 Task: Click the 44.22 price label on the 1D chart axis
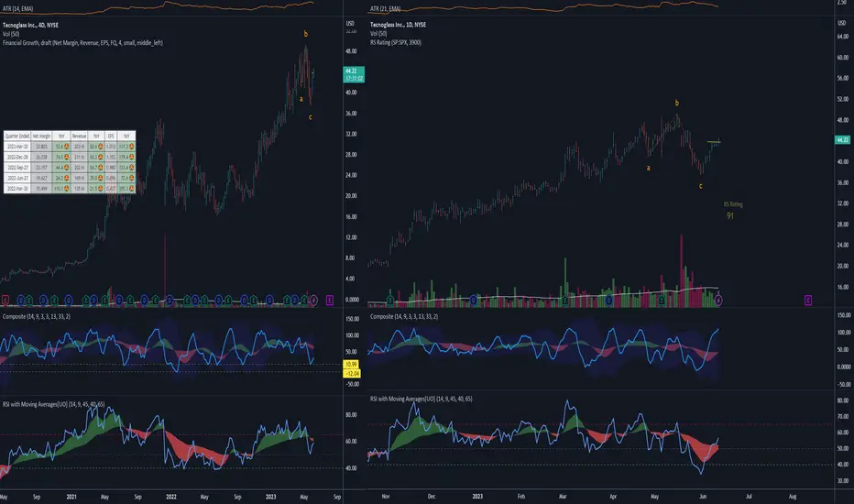tap(843, 140)
